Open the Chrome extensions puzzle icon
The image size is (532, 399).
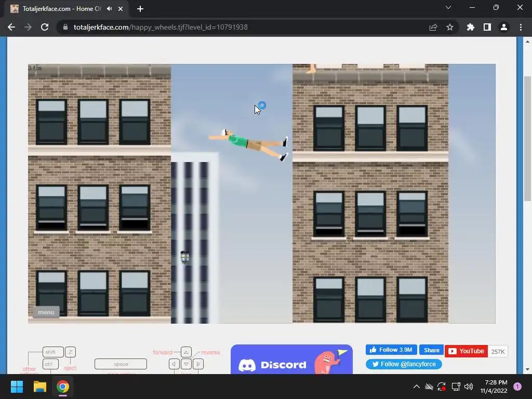(x=471, y=27)
